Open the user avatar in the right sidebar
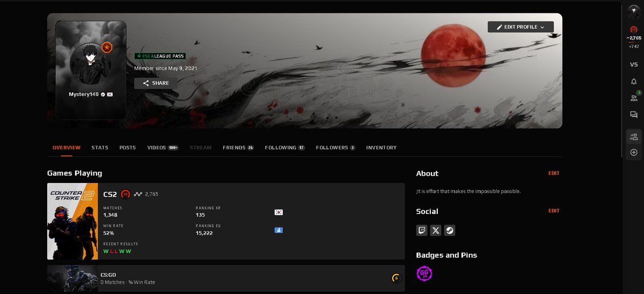 [x=634, y=13]
